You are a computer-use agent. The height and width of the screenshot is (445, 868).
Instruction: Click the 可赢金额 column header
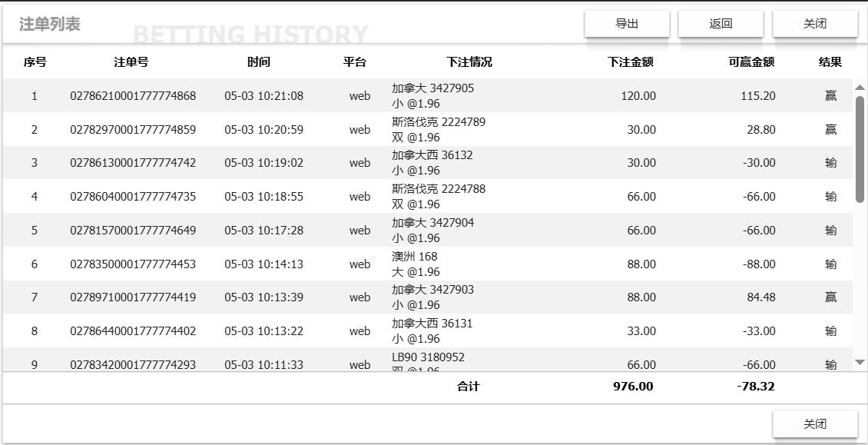pyautogui.click(x=752, y=62)
